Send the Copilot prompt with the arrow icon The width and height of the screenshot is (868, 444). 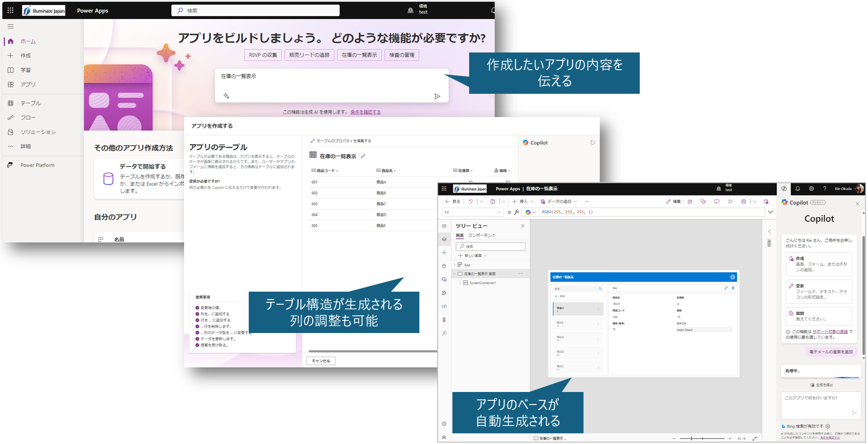pos(437,96)
